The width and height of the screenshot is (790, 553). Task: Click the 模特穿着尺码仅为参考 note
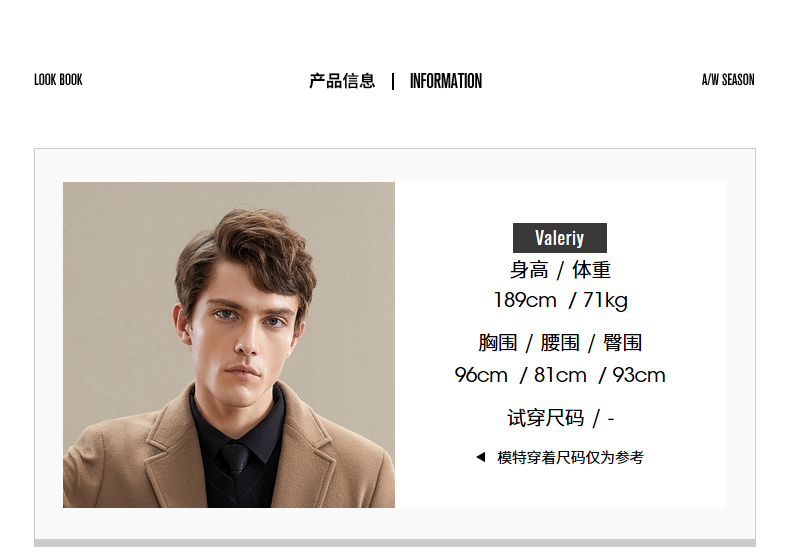[x=570, y=457]
